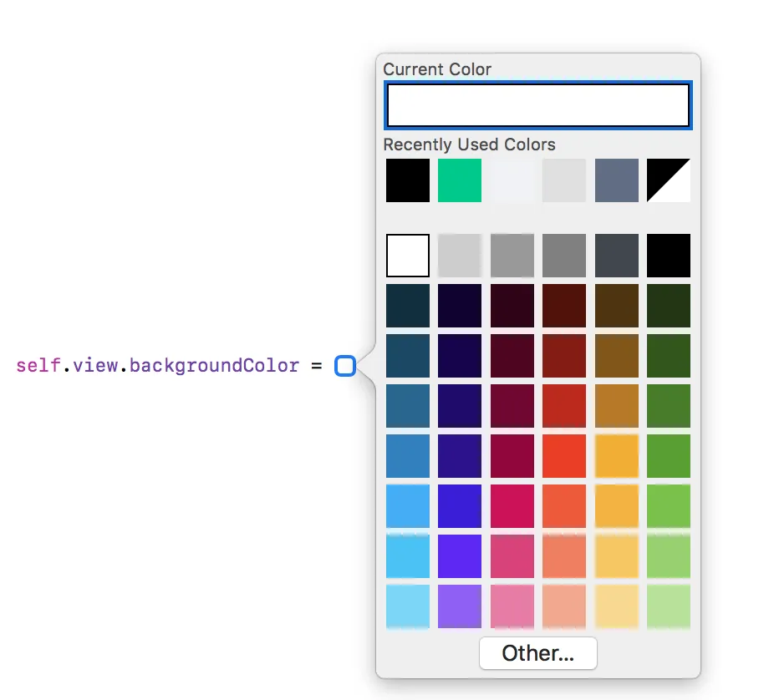
Task: Pick recently used mint green swatch
Action: pyautogui.click(x=460, y=180)
